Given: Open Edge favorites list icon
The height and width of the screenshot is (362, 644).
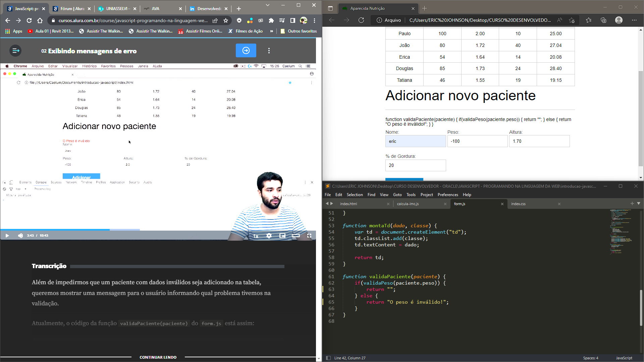Looking at the screenshot, I should click(589, 20).
